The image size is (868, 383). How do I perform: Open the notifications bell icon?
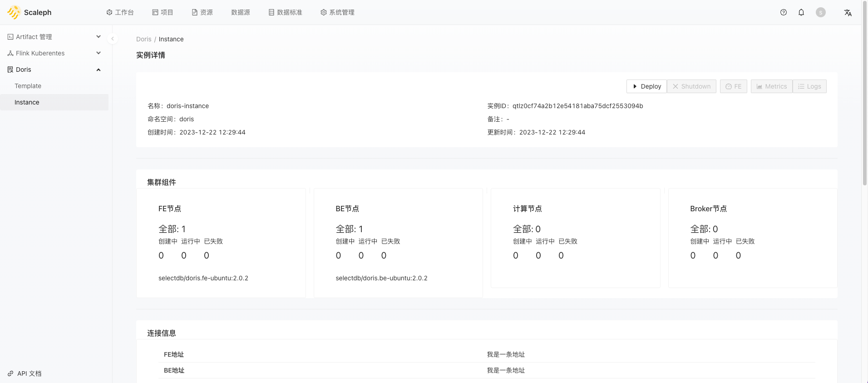click(801, 12)
